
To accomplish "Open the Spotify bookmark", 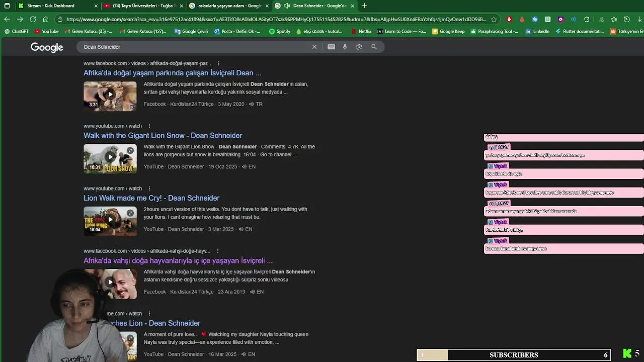I will (280, 31).
